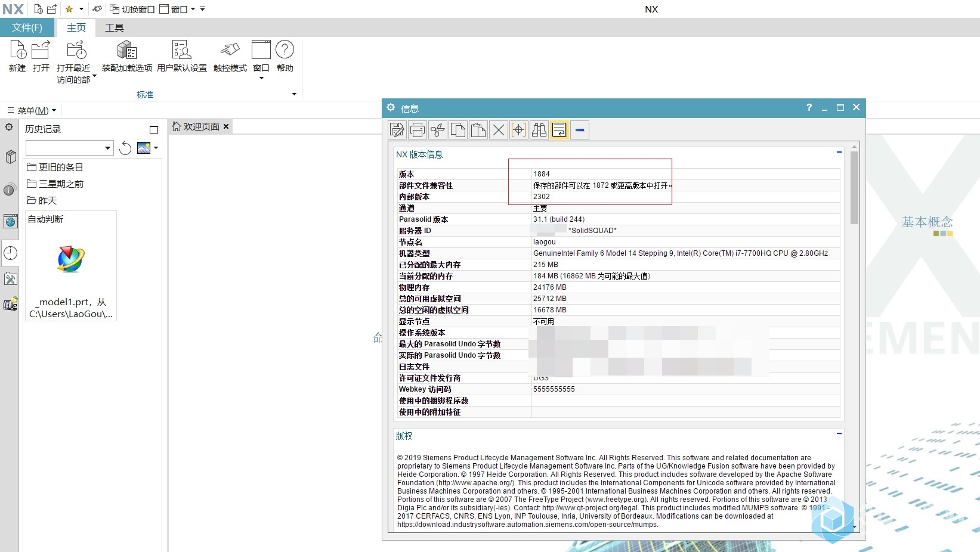
Task: Open 用户默认设置 from the ribbon
Action: (x=182, y=57)
